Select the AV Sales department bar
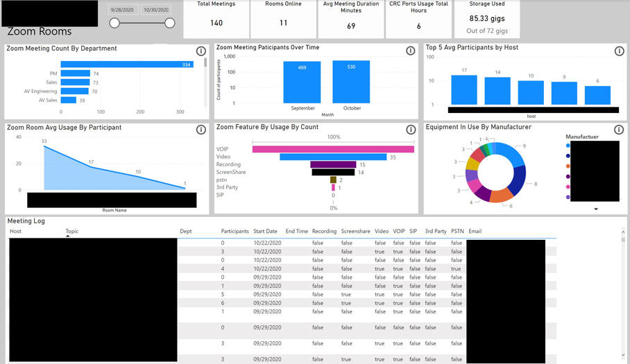Image resolution: width=630 pixels, height=364 pixels. [x=68, y=100]
